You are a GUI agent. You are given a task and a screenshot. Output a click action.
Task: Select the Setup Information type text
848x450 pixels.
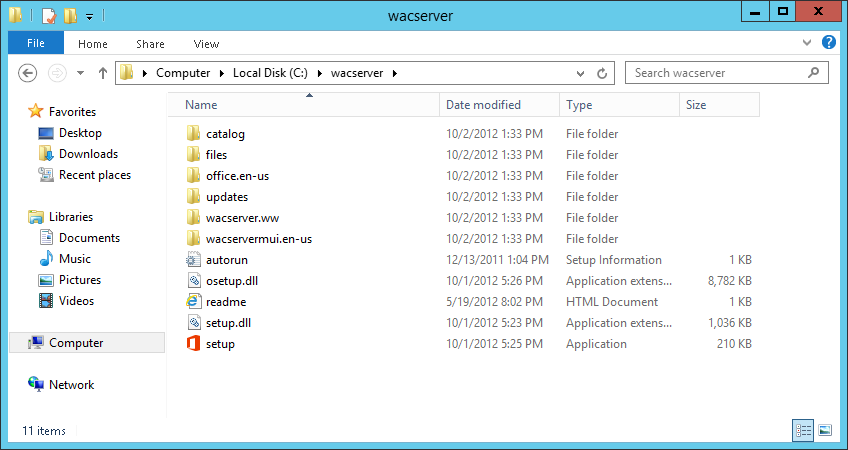point(613,260)
